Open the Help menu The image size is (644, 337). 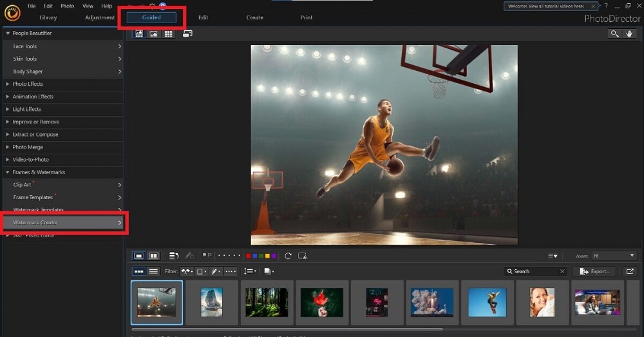(x=107, y=6)
